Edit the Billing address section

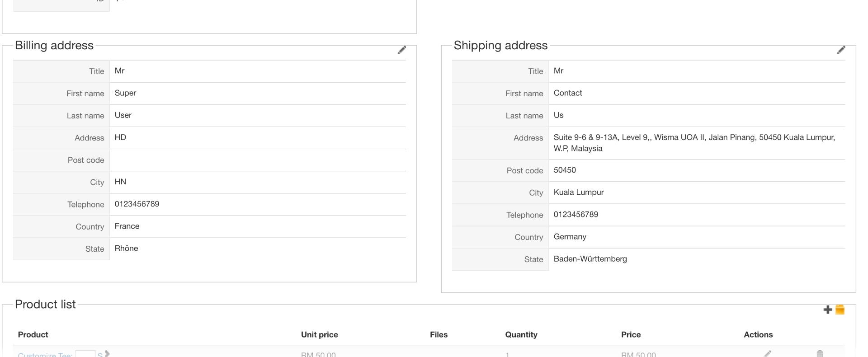[401, 50]
